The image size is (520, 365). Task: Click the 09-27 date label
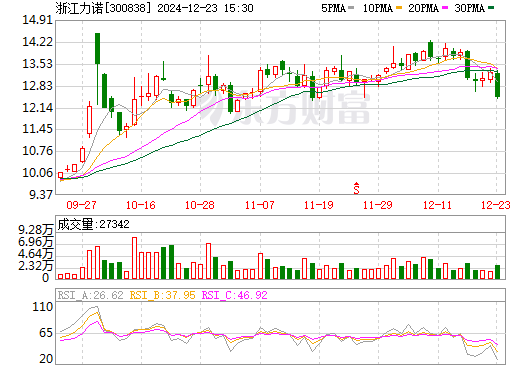[x=81, y=205]
